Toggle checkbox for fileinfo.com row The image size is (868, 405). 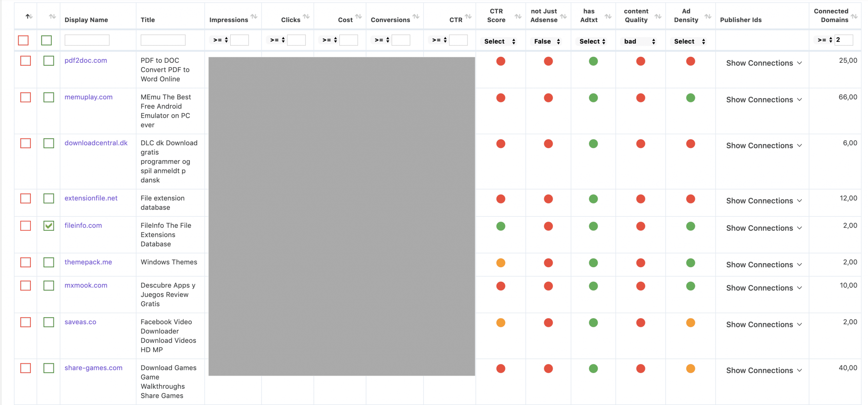[48, 226]
